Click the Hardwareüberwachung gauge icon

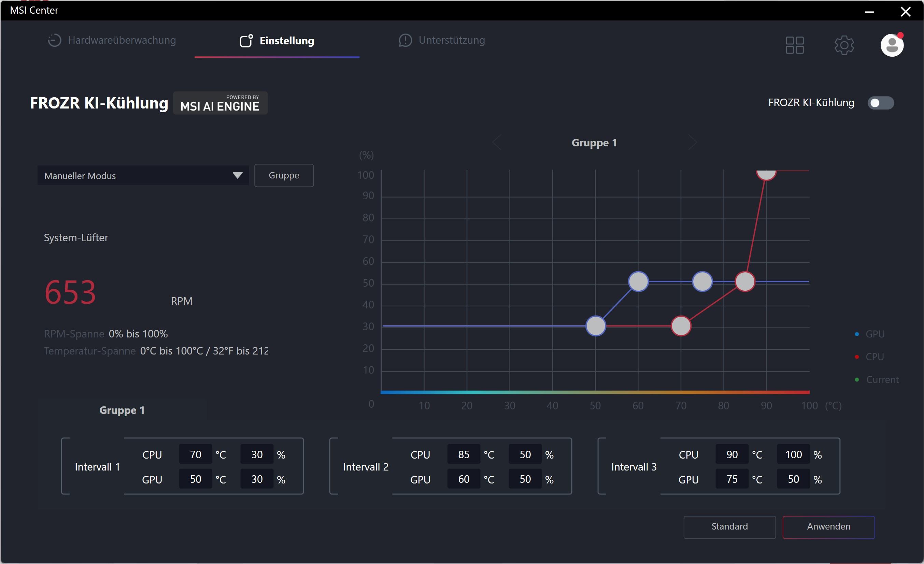(54, 41)
